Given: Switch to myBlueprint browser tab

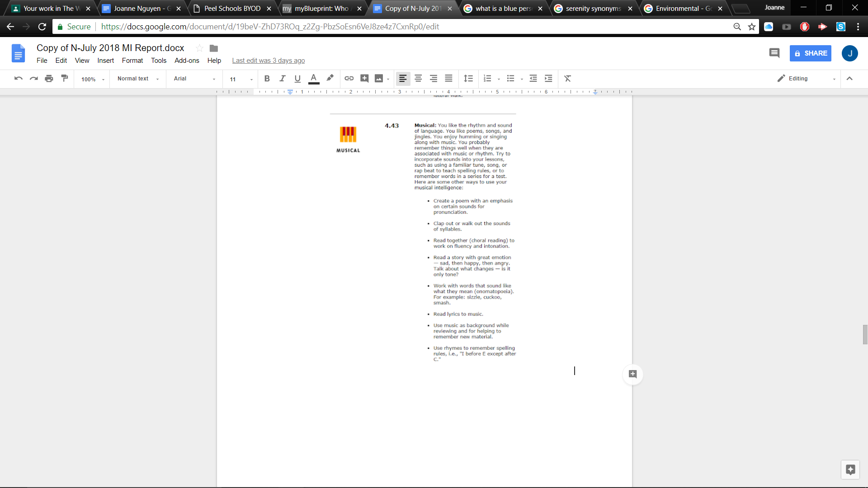Looking at the screenshot, I should point(321,9).
